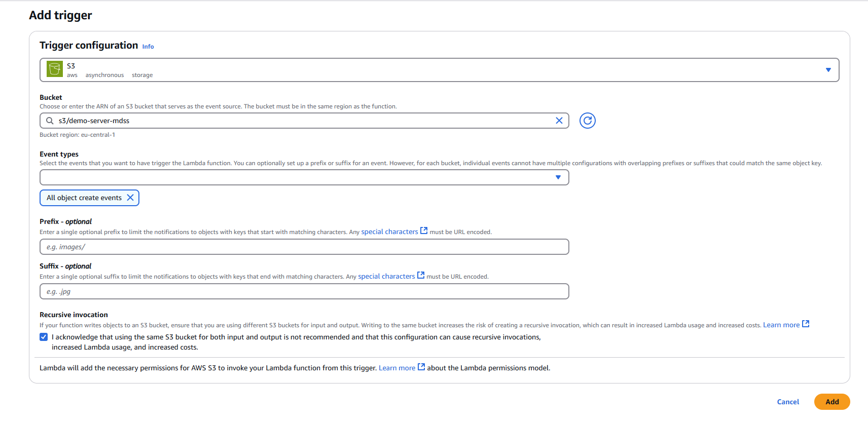Click the Bucket region: eu-central-1 text

coord(77,135)
